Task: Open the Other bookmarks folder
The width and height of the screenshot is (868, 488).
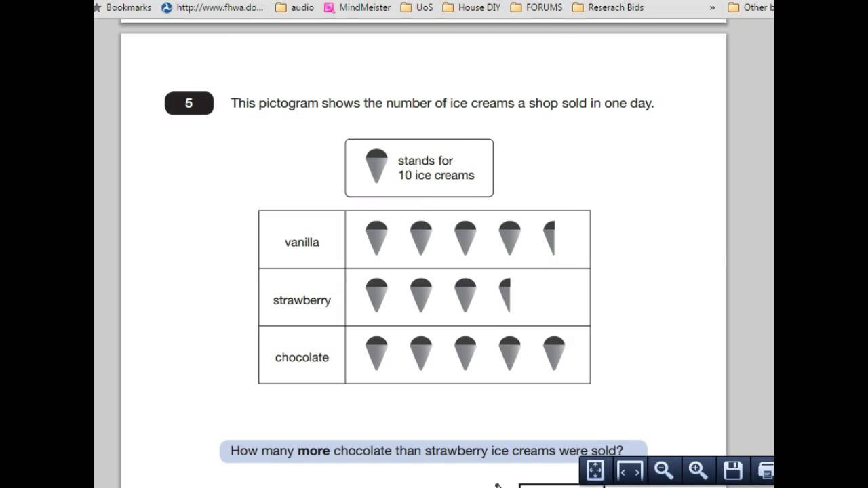Action: coord(751,7)
